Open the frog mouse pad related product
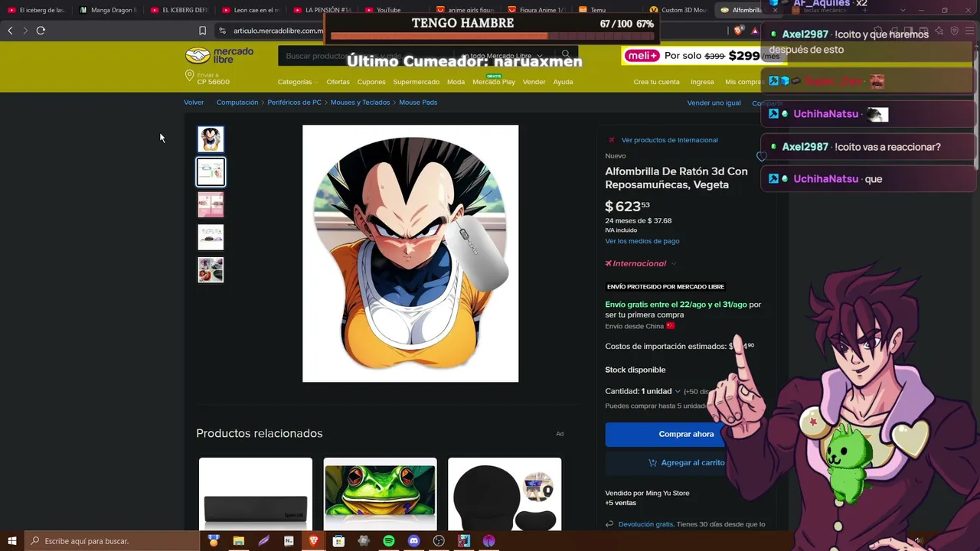 [x=381, y=494]
